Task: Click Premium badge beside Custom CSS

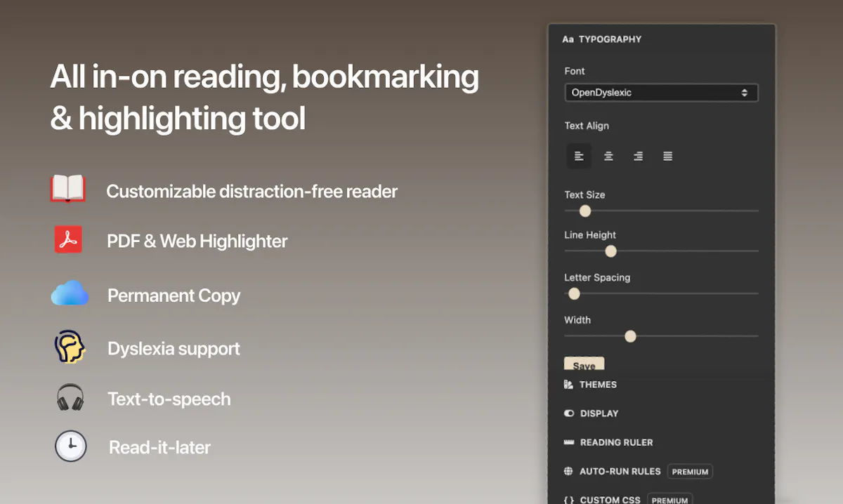Action: (x=669, y=500)
